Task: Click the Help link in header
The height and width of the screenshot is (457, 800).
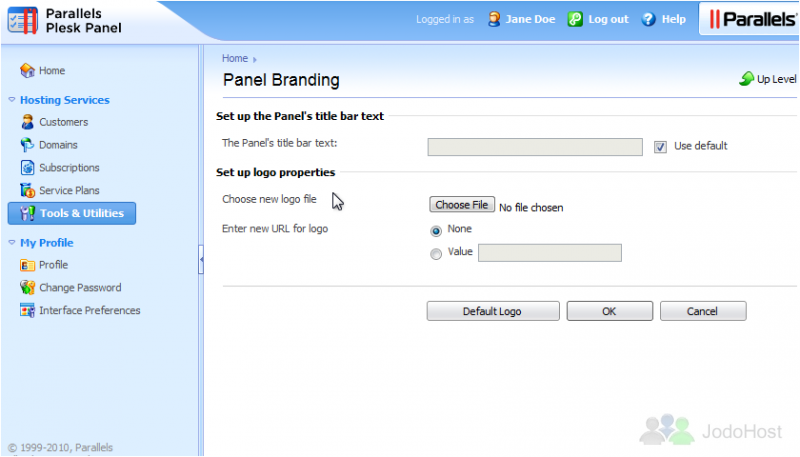Action: (673, 19)
